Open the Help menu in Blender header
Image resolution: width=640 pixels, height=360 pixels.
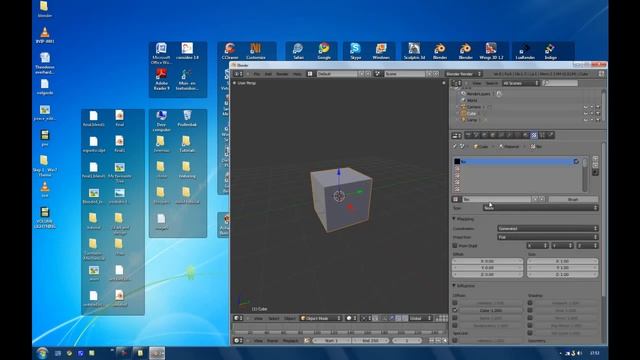[x=297, y=74]
